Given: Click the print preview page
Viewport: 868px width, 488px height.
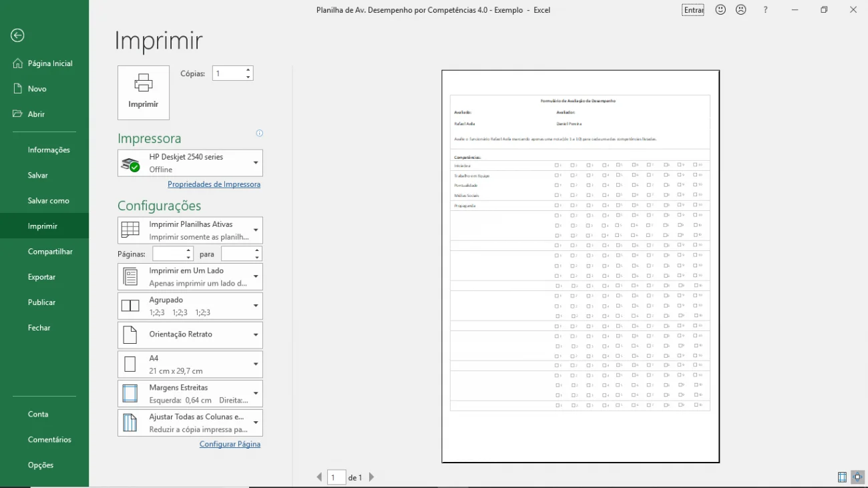Looking at the screenshot, I should point(580,266).
